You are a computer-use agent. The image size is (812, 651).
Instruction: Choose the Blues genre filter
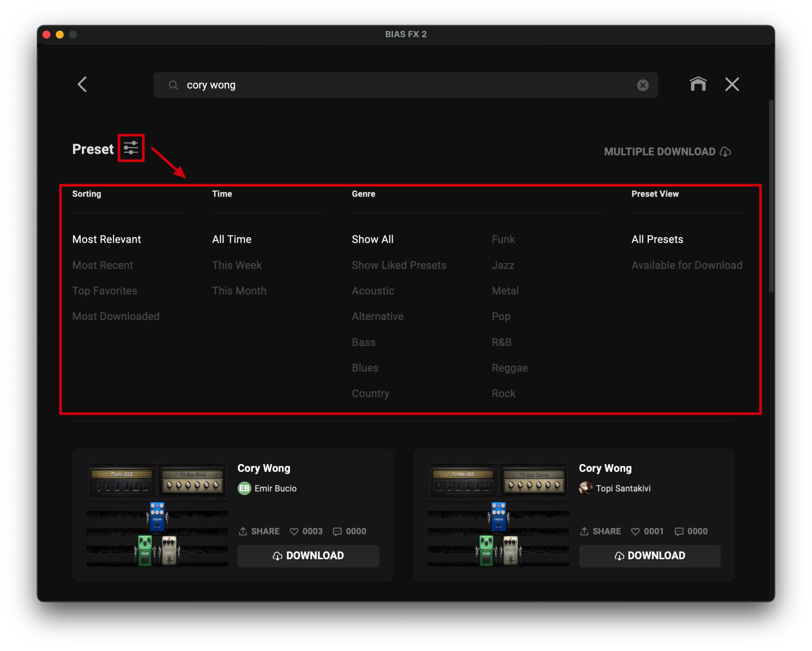[365, 368]
